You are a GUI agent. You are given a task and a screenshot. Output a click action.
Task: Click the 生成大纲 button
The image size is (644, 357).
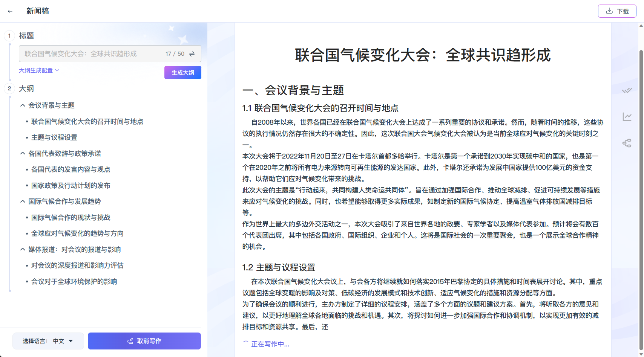point(182,72)
